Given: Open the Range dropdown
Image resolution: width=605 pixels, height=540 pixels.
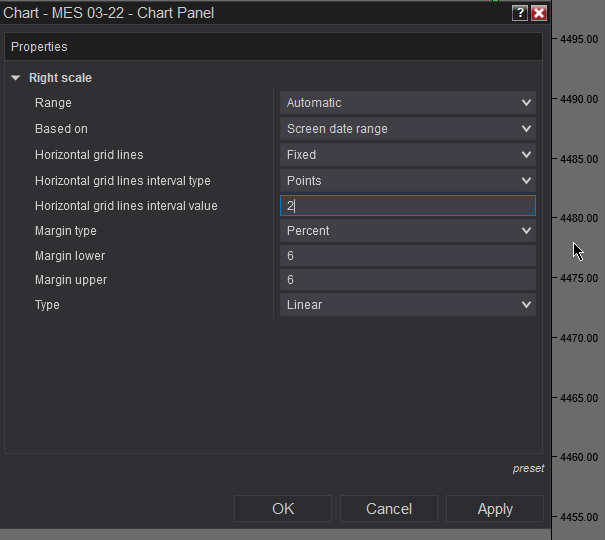Looking at the screenshot, I should (408, 103).
